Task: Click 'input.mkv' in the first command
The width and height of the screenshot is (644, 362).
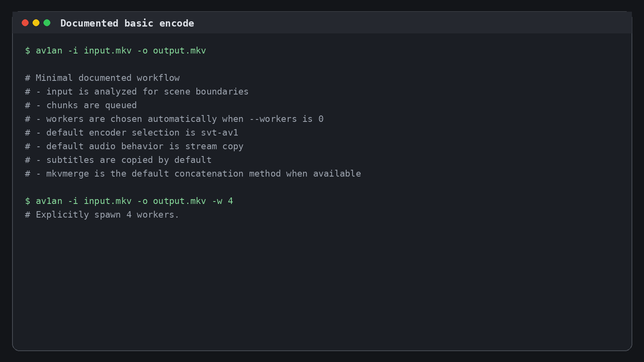Action: (x=107, y=51)
